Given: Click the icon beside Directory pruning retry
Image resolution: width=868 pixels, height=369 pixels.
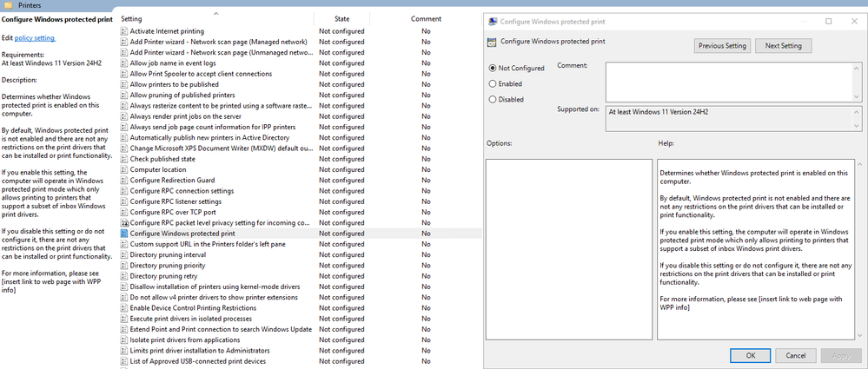Looking at the screenshot, I should (124, 276).
